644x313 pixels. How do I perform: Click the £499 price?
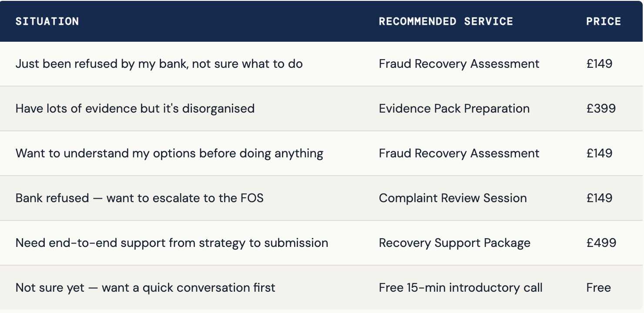(601, 243)
